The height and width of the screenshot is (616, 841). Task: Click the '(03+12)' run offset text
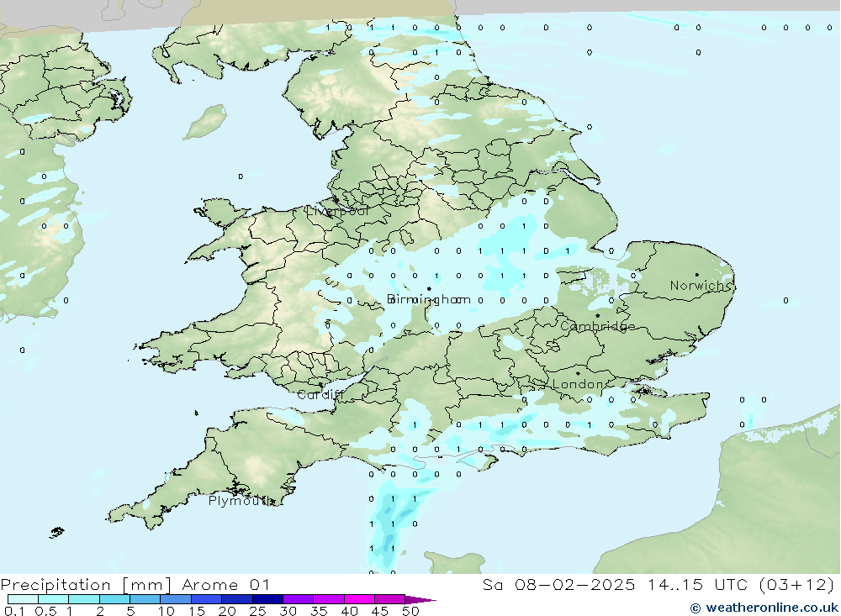coord(797,584)
